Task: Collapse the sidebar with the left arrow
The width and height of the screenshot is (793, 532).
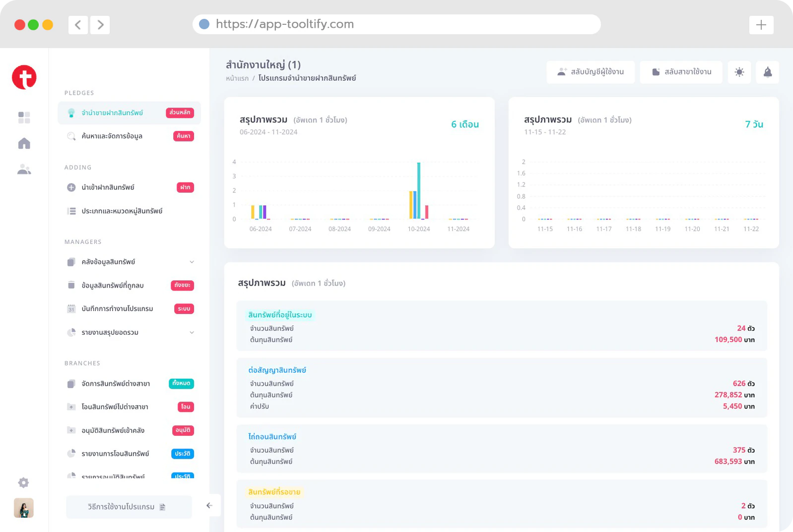Action: 209,506
